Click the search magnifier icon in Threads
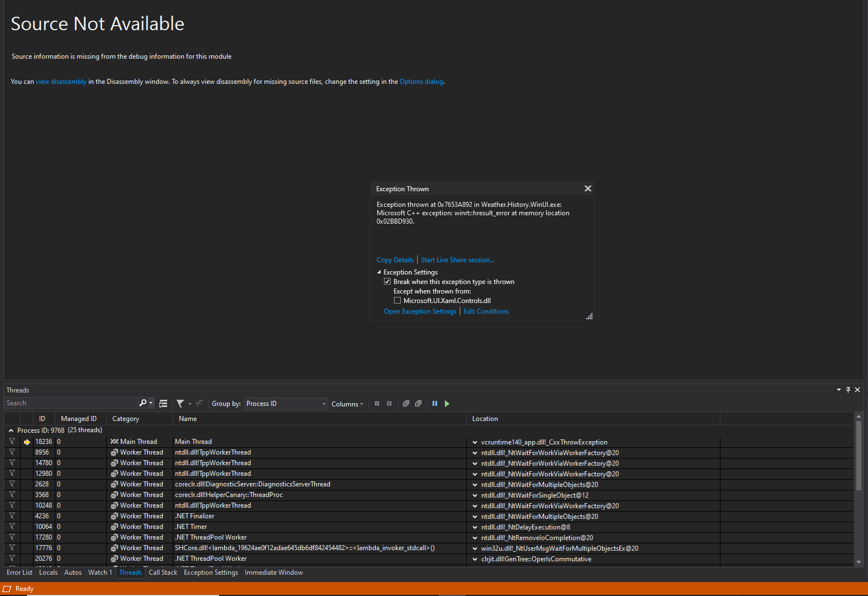Screen dimensions: 868x596 (x=143, y=403)
